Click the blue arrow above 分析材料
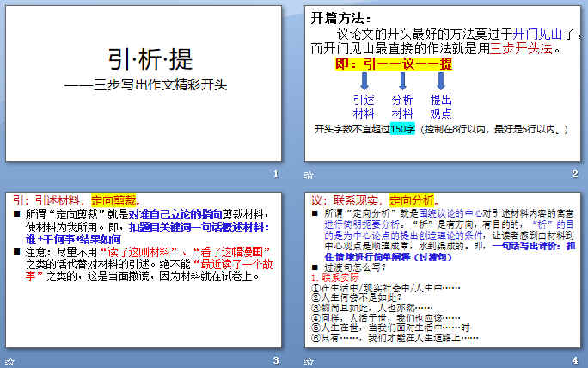The image size is (588, 368). click(x=402, y=81)
